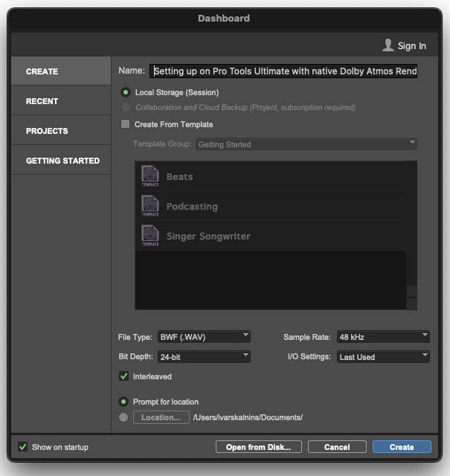Click the Podcasting template file icon
Screen dimensions: 450x476
click(x=150, y=205)
